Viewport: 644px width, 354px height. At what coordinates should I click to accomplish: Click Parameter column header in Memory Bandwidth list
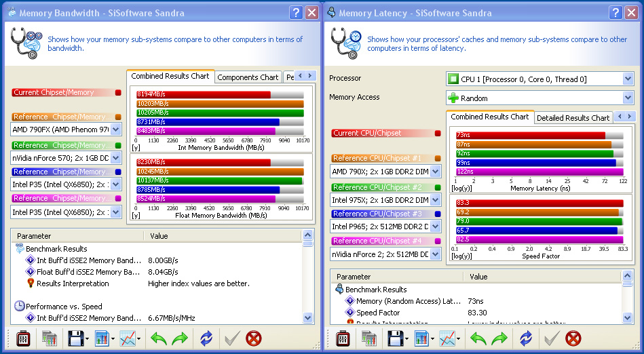(77, 236)
